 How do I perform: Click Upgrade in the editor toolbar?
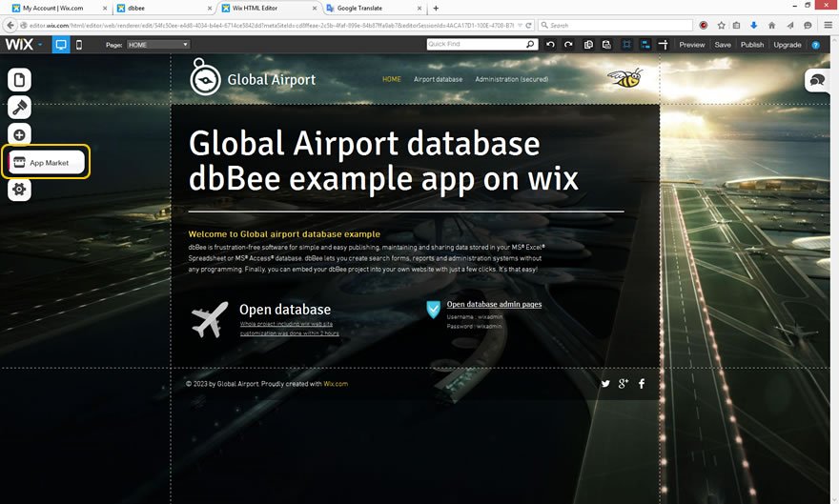[788, 45]
